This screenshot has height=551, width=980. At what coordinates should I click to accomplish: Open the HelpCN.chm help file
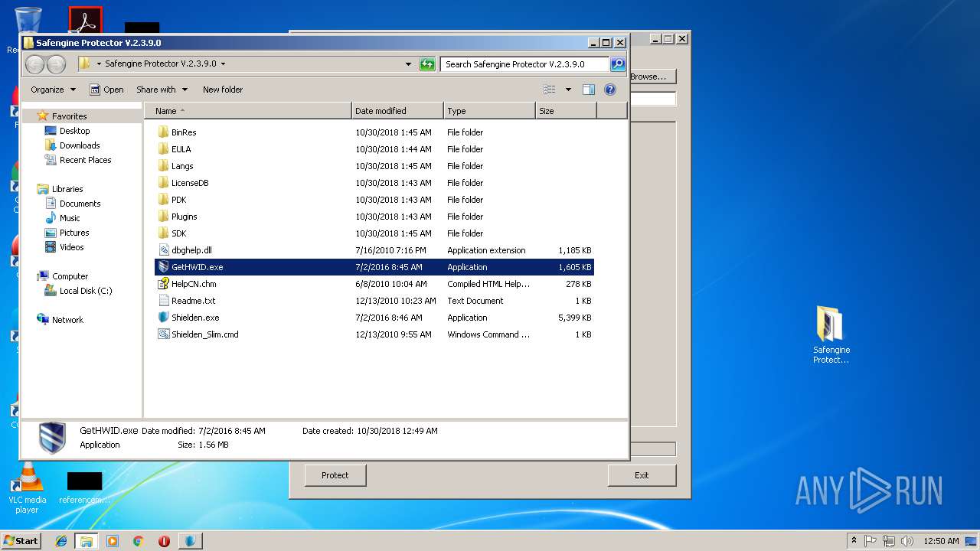[193, 284]
